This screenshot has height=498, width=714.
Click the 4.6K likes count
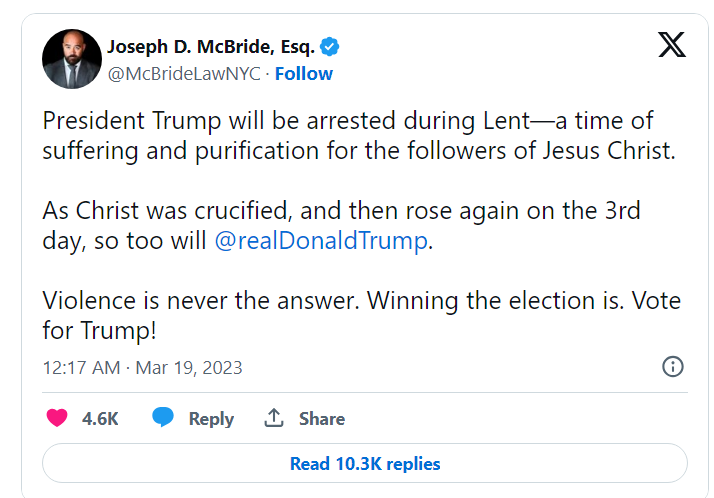tap(100, 419)
